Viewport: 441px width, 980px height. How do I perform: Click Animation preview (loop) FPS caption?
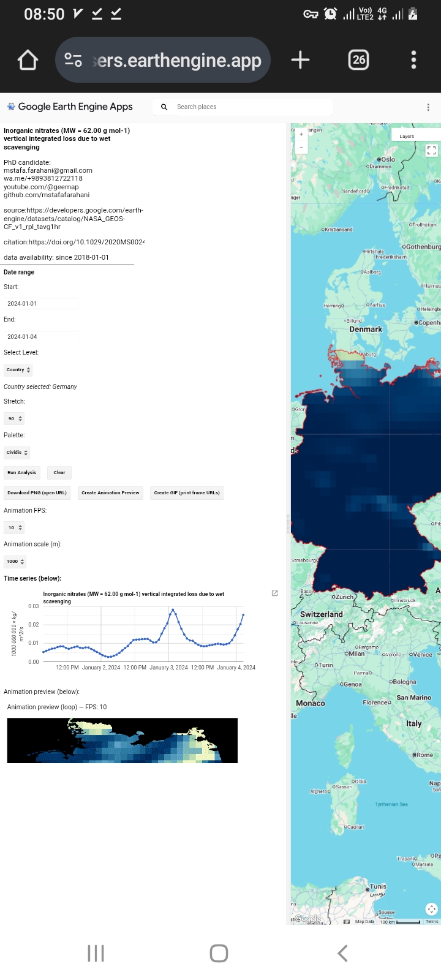coord(57,707)
